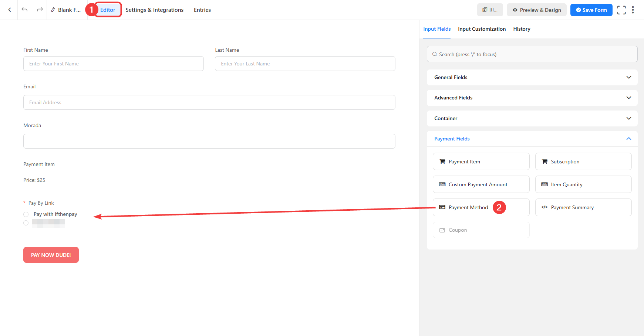Focus the Email Address input
This screenshot has width=644, height=336.
coord(209,102)
